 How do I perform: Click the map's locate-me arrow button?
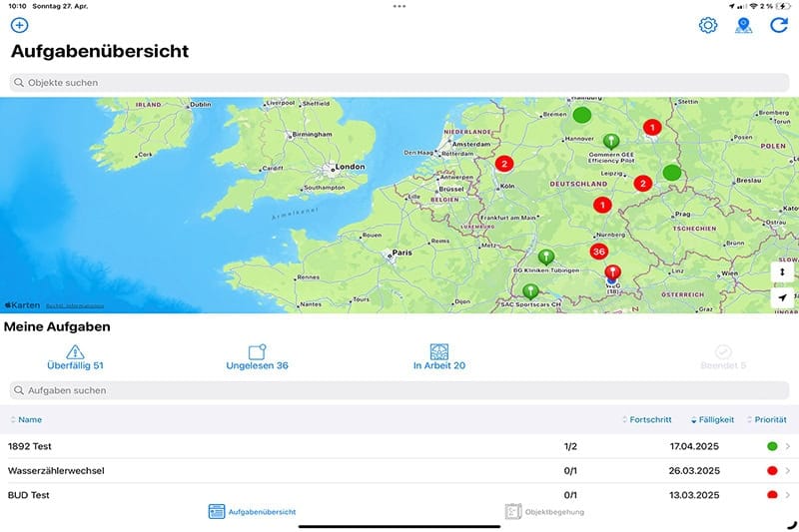[782, 297]
